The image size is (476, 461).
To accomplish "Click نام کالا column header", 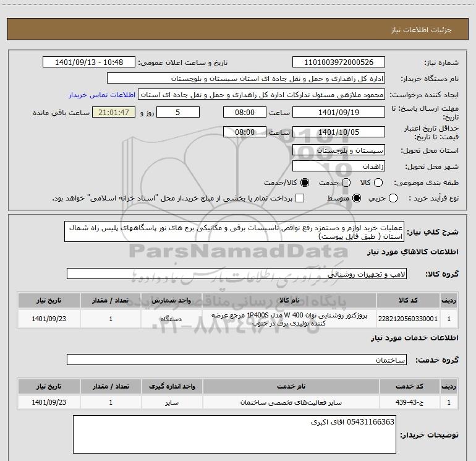I will 289,300.
